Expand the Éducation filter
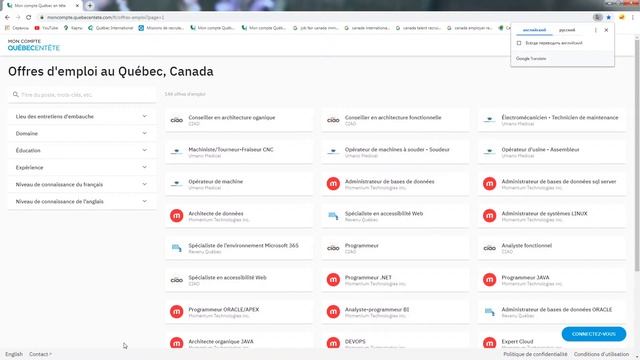The width and height of the screenshot is (640, 360). [x=82, y=150]
